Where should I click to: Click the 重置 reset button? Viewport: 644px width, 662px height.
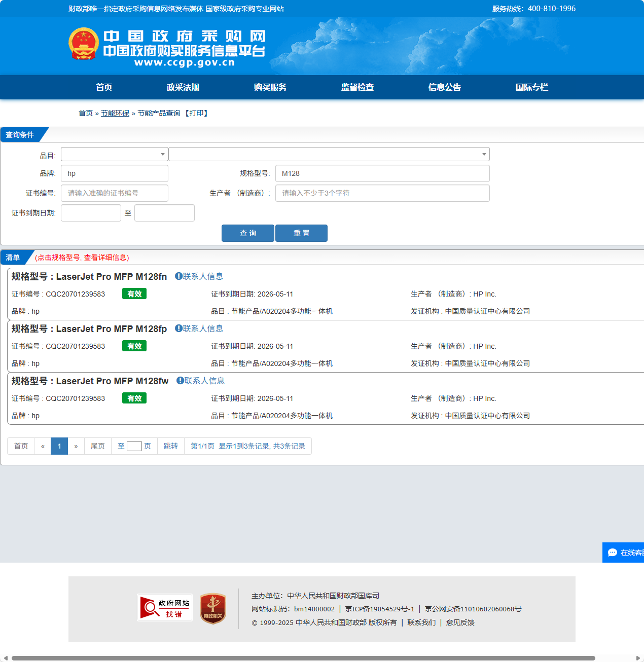point(301,233)
